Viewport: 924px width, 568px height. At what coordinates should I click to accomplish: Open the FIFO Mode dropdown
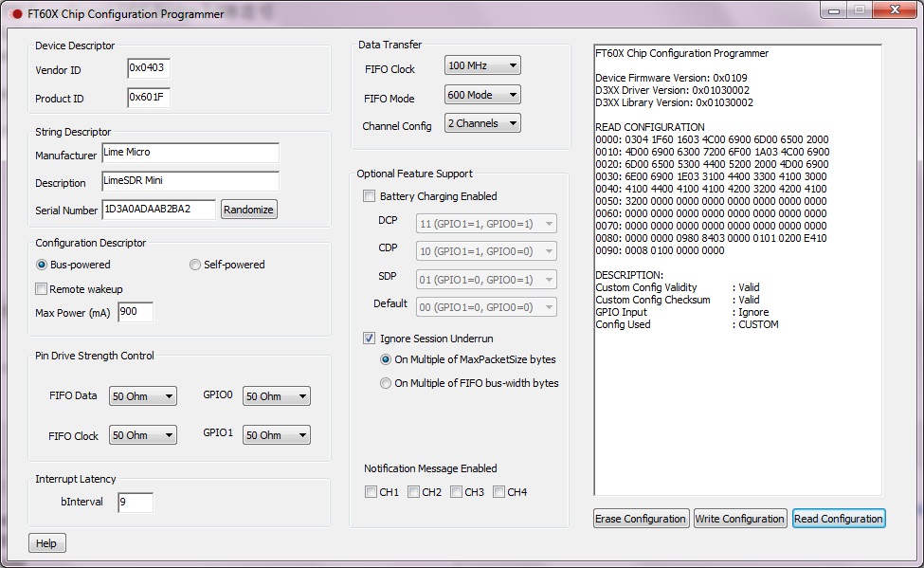[x=482, y=95]
